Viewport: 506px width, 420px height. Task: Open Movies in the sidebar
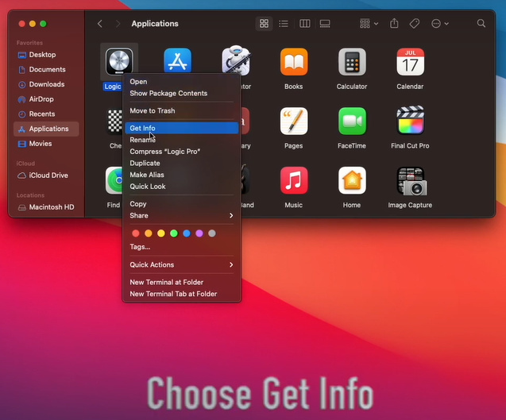46,144
